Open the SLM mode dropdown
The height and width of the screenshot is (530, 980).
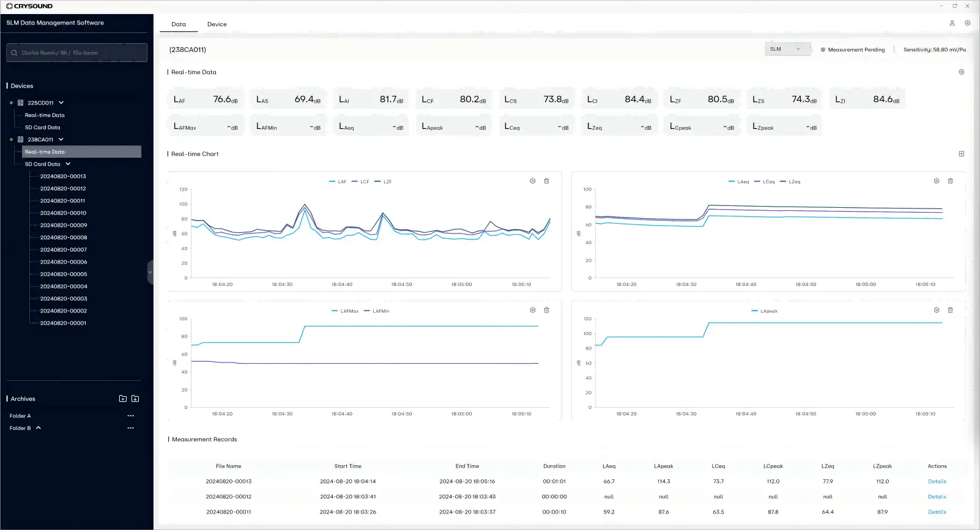[x=787, y=50]
